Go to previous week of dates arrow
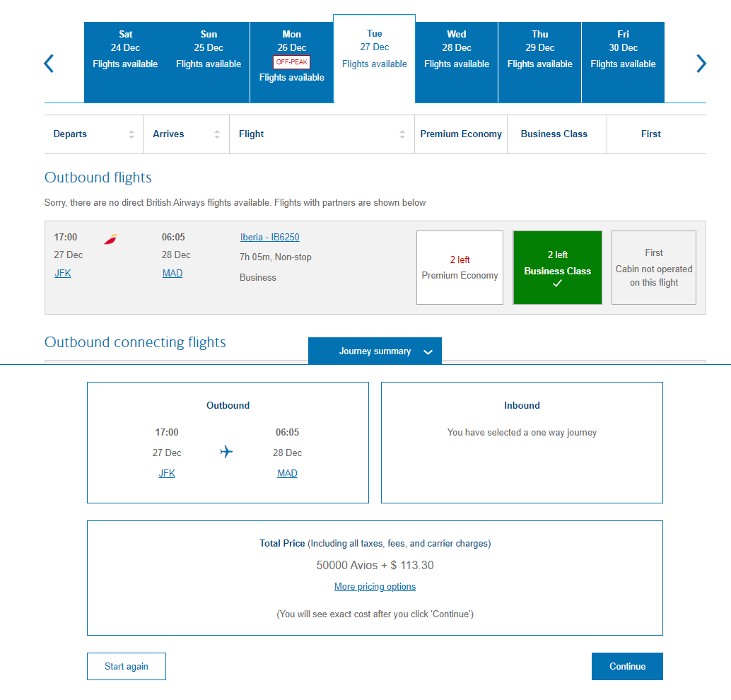Viewport: 731px width, 700px height. click(49, 64)
